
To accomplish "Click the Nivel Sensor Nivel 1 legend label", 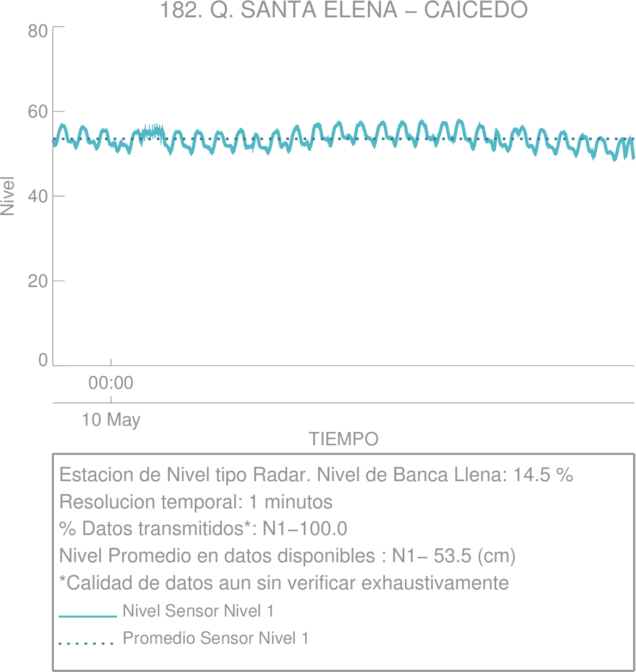I will tap(198, 611).
